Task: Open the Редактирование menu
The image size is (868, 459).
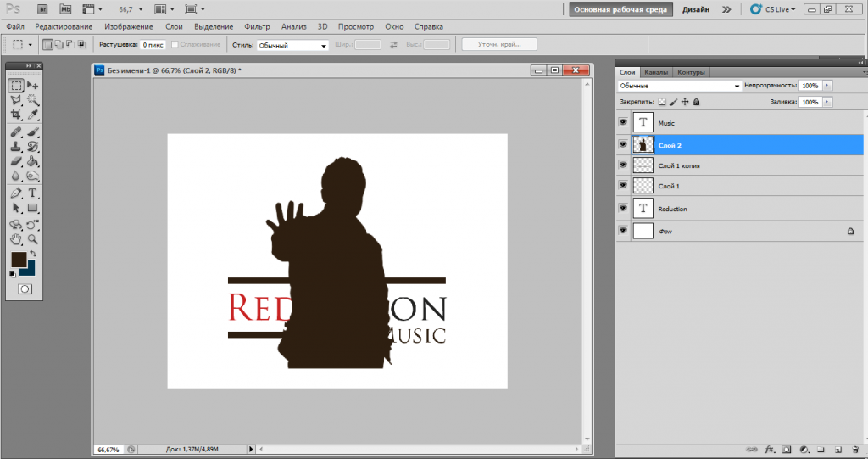Action: (x=64, y=26)
